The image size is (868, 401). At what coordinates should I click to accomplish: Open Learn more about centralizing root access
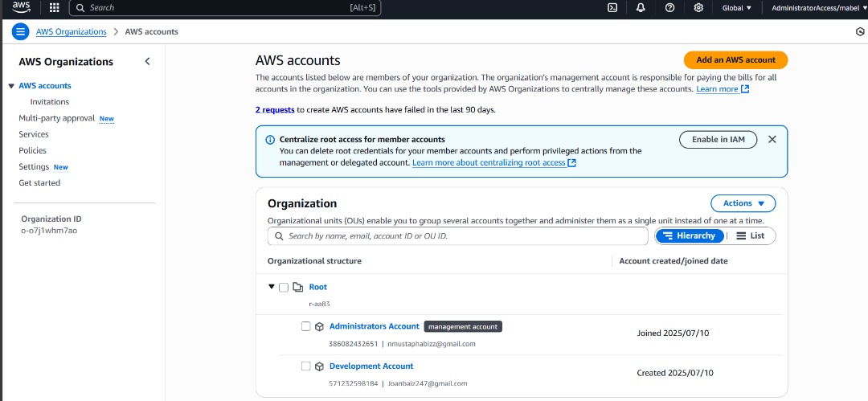click(x=494, y=162)
